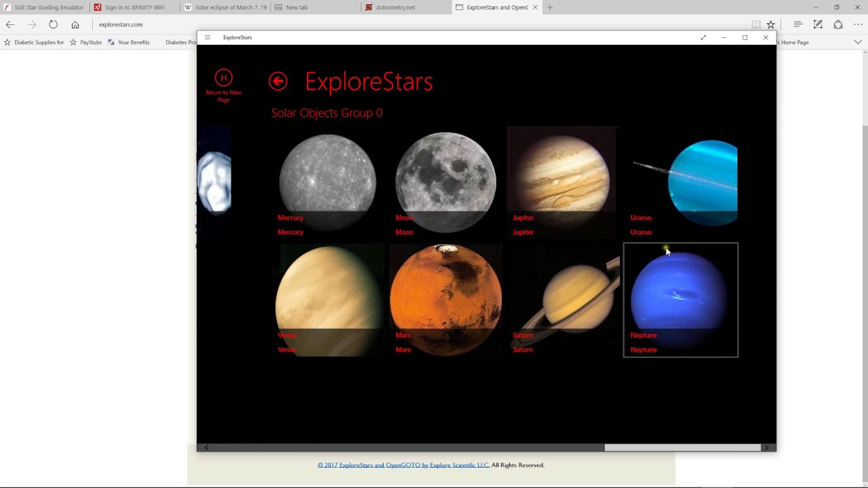The image size is (868, 488).
Task: Switch to Solar eclipse of March 7 tab
Action: click(x=225, y=7)
